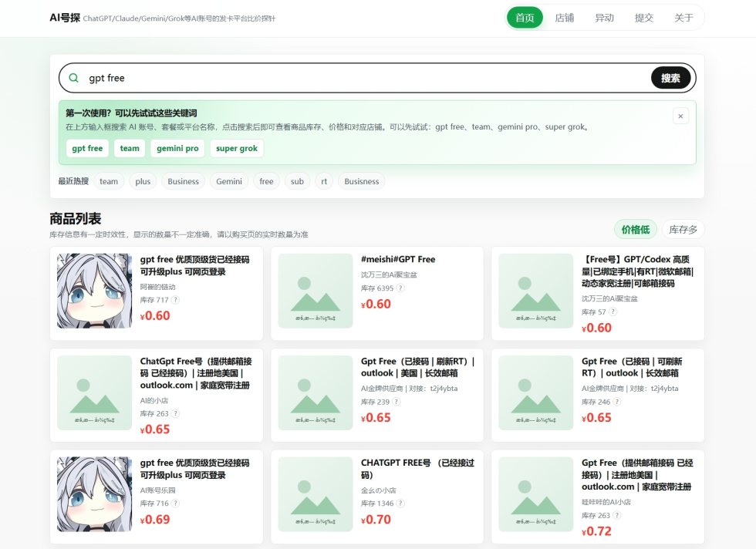Open anime avatar thumbnail of AI账号乐园 product
Screen dimensions: 756x549
94,494
